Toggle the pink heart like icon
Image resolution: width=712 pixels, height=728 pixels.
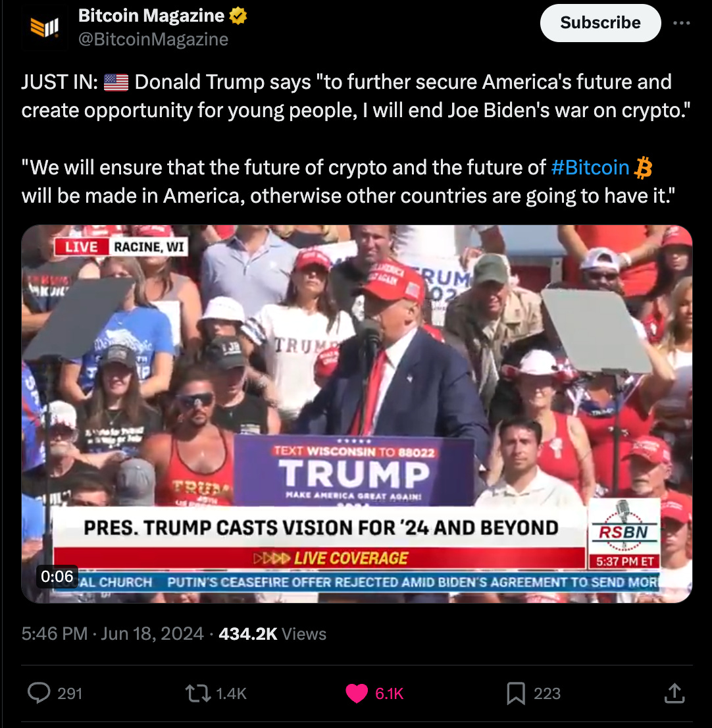(x=357, y=694)
